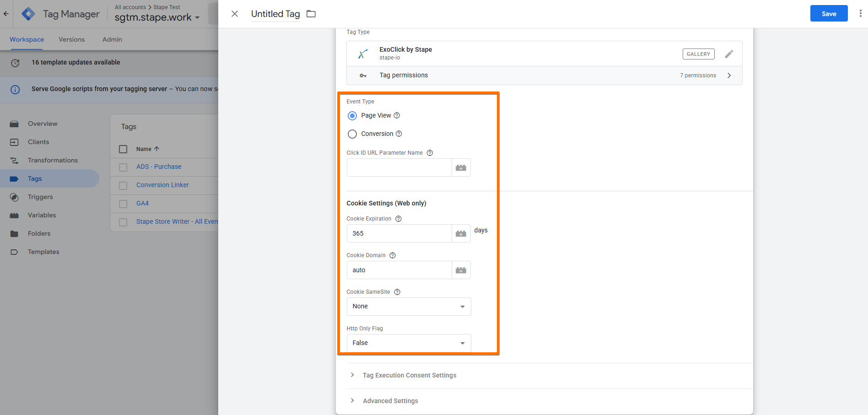This screenshot has height=415, width=868.
Task: Open the ADS - Purchase tag link
Action: pyautogui.click(x=159, y=167)
